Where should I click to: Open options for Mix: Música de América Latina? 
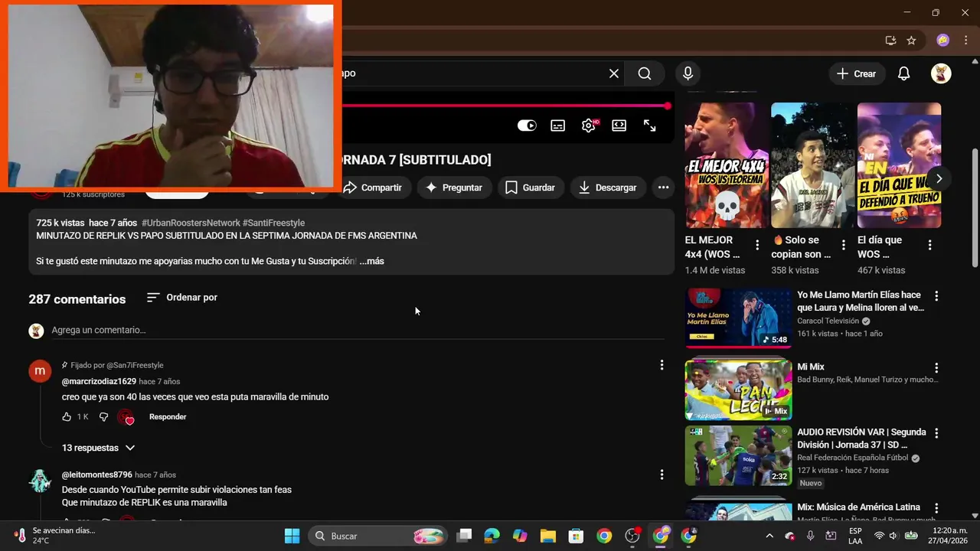point(936,507)
